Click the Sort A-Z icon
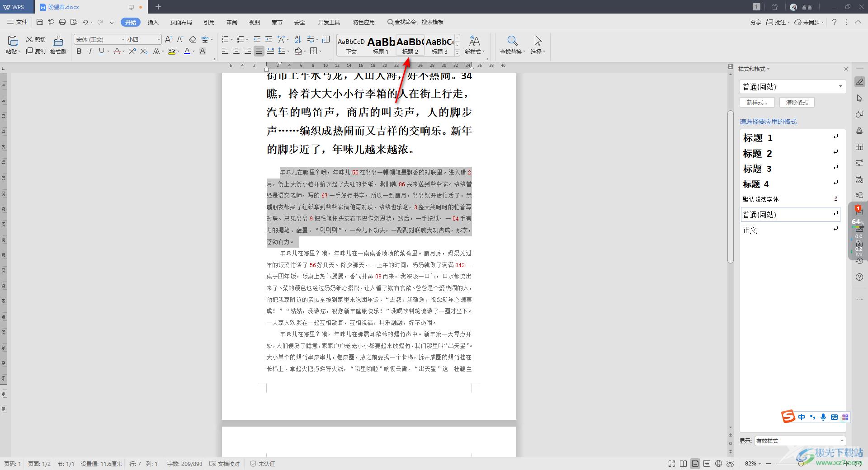 (x=297, y=39)
